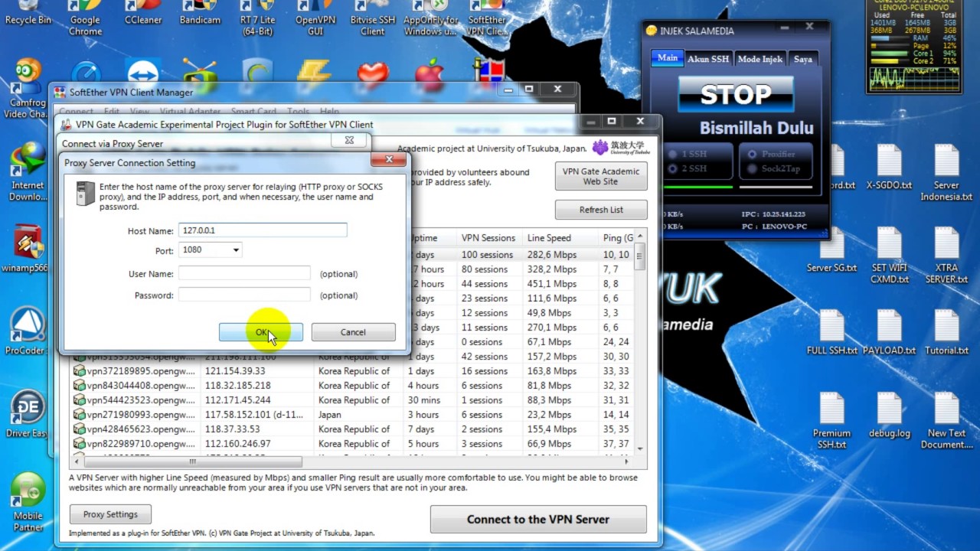Image resolution: width=980 pixels, height=551 pixels.
Task: Click the red heart desktop icon
Action: pyautogui.click(x=373, y=73)
